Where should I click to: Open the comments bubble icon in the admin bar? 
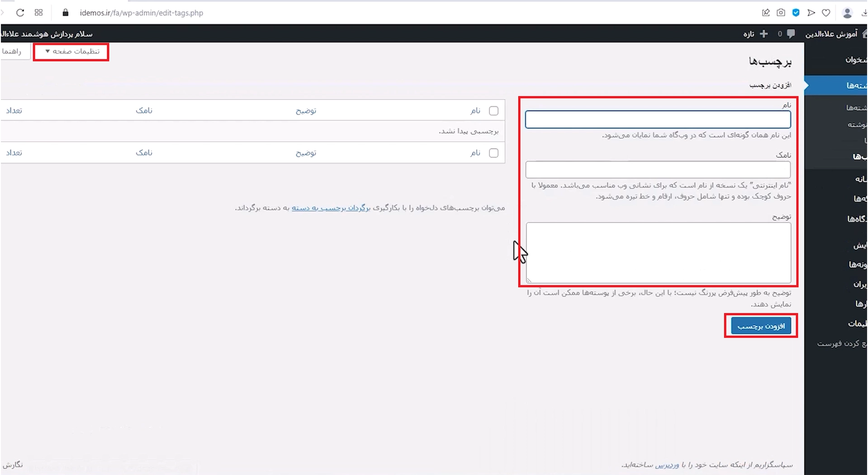pyautogui.click(x=791, y=34)
